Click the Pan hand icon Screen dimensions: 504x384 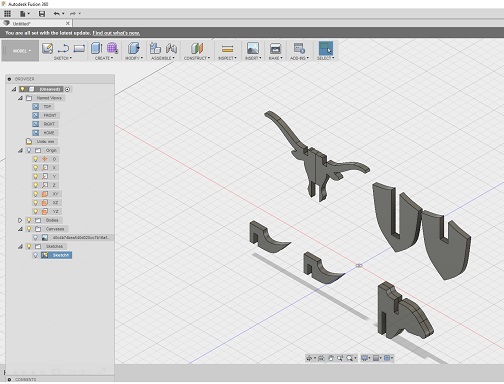331,358
